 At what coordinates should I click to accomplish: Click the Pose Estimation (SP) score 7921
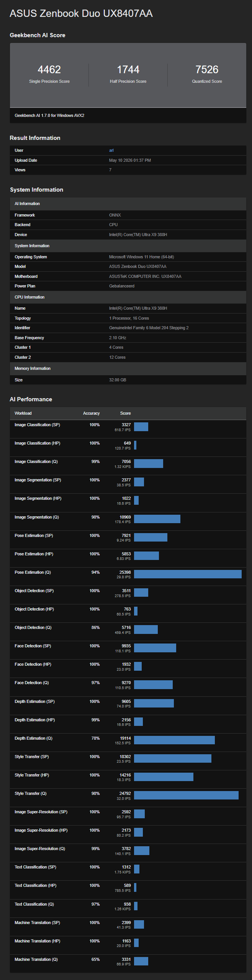pos(126,535)
